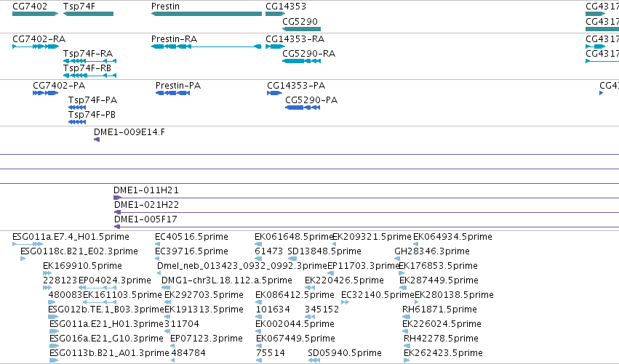
Task: Select the 480083 EST label
Action: coord(65,295)
